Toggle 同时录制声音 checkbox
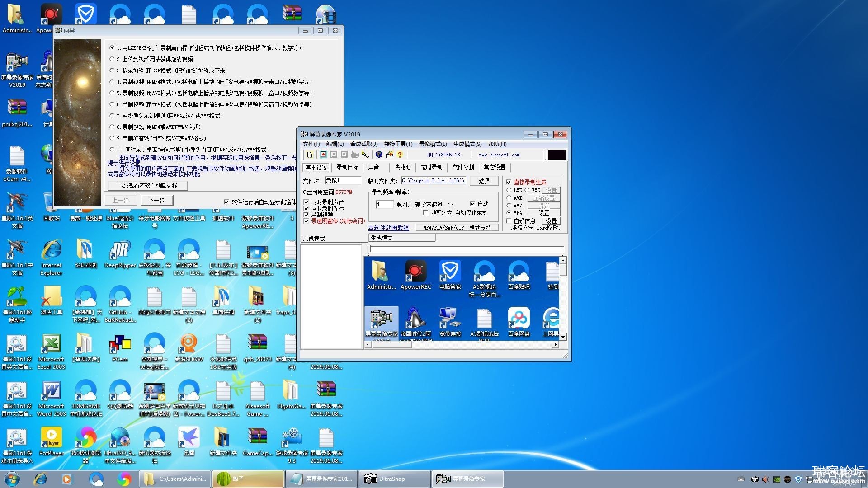The image size is (868, 488). point(306,202)
